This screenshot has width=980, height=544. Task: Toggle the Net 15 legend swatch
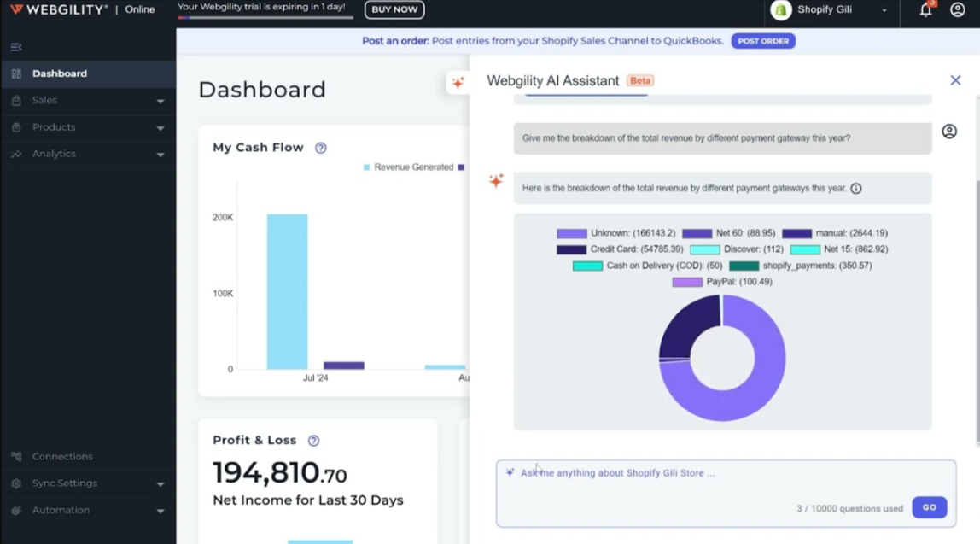(x=805, y=249)
